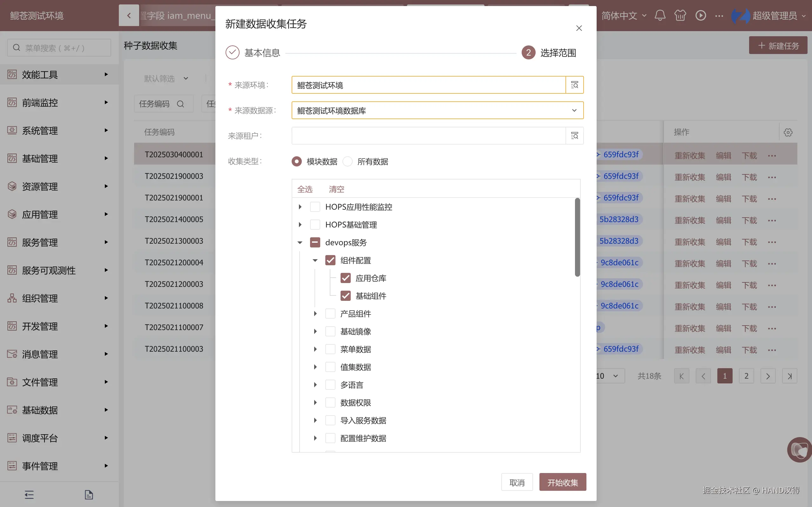
Task: Click the play circle icon in header
Action: point(700,16)
